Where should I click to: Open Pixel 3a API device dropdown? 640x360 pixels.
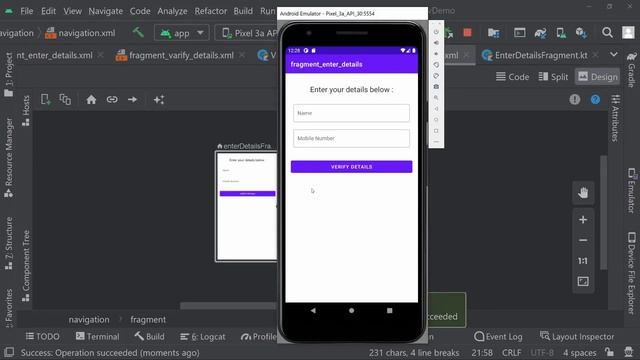coord(246,33)
